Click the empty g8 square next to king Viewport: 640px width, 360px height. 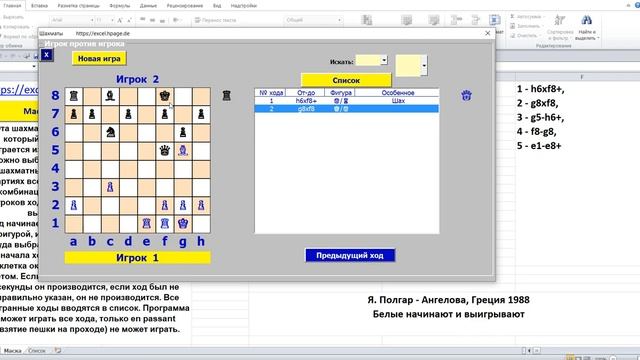[183, 96]
